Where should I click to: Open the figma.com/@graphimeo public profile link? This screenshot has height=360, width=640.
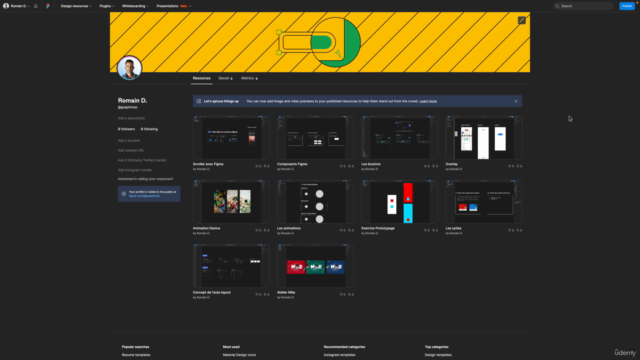click(144, 196)
